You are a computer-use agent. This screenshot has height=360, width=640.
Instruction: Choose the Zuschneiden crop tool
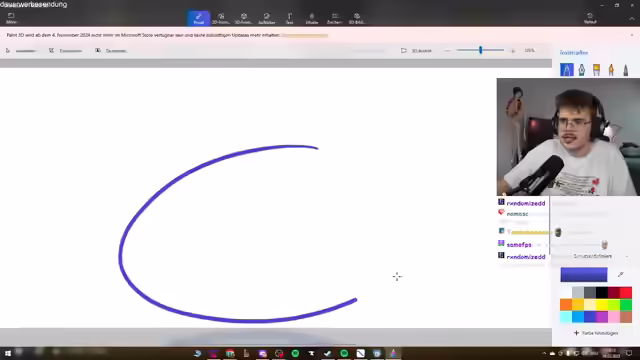tap(65, 51)
